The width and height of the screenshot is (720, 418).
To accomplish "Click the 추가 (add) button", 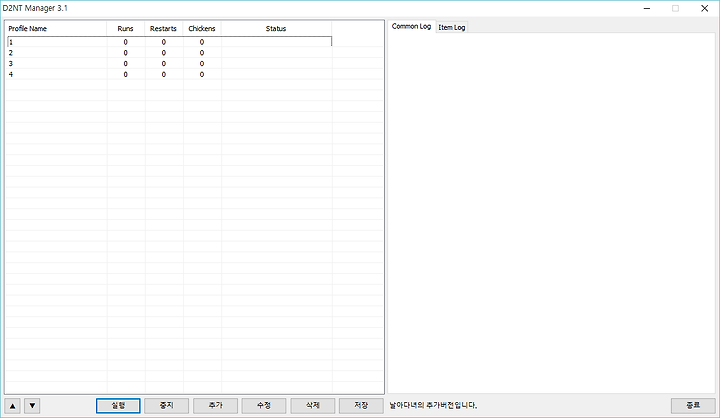I will pos(215,406).
